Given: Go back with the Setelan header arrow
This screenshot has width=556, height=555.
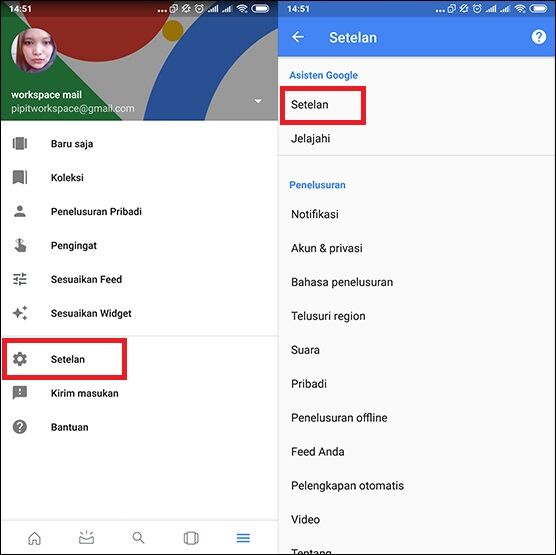Looking at the screenshot, I should (298, 37).
